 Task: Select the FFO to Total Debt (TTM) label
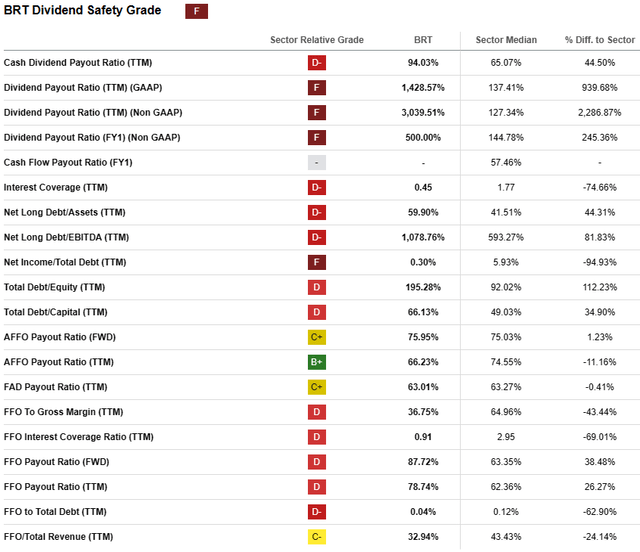55,512
